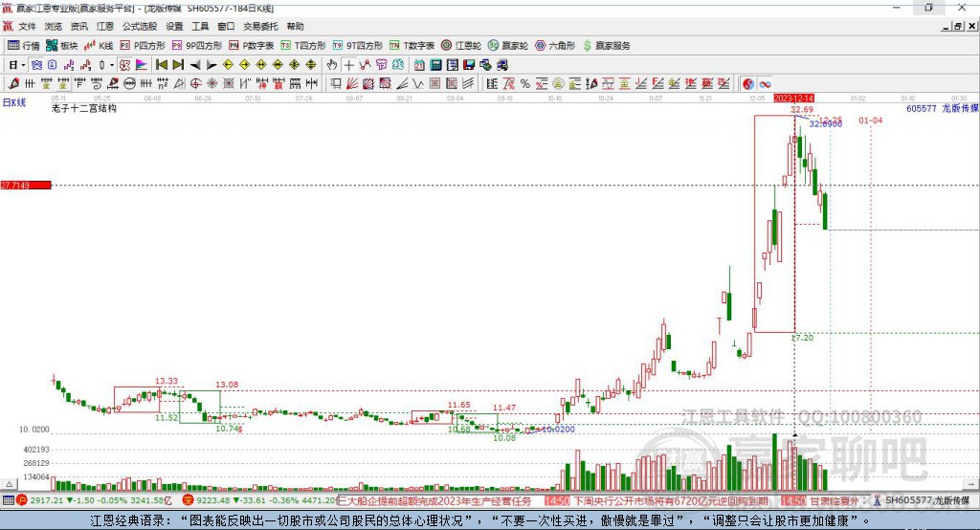980x530 pixels.
Task: Click the bottom-left up-arrow expand button
Action: (9, 484)
